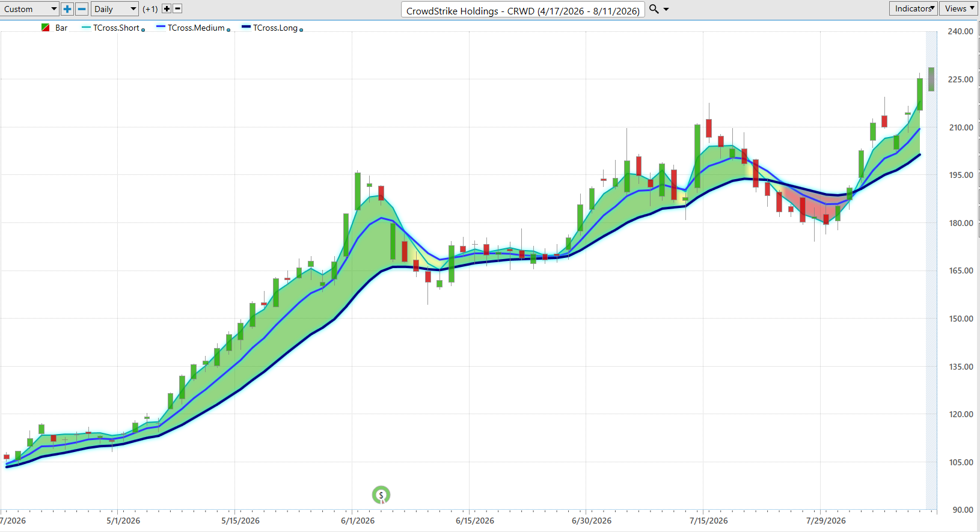Click the dot beside TCross.Short
Viewport: 980px width, 532px height.
pyautogui.click(x=143, y=30)
